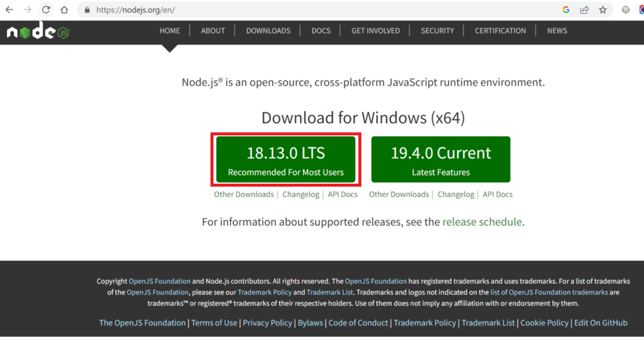View the Changelog under the LTS button
Image resolution: width=644 pixels, height=356 pixels.
pos(301,194)
